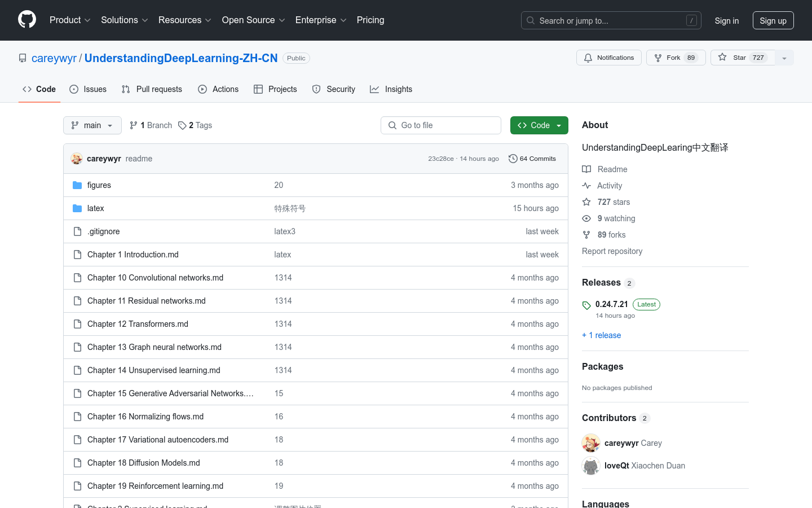Click the Notifications bell icon
Image resolution: width=812 pixels, height=508 pixels.
[588, 58]
